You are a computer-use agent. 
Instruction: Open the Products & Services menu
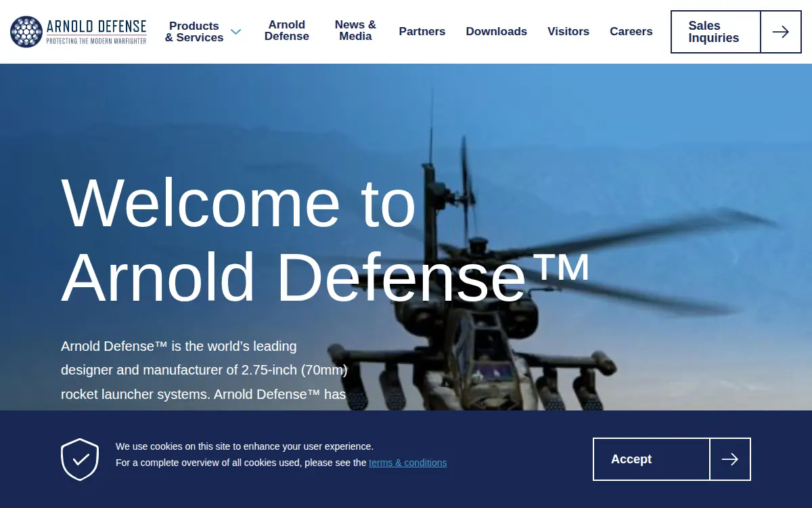[194, 32]
